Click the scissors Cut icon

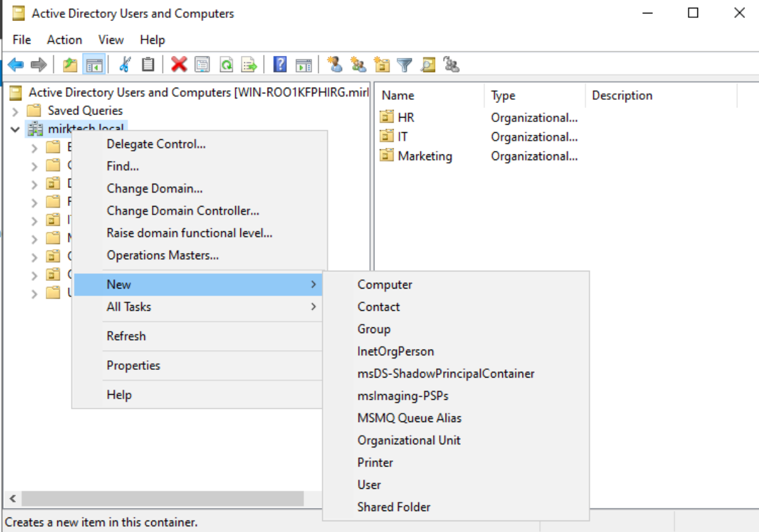(x=125, y=64)
